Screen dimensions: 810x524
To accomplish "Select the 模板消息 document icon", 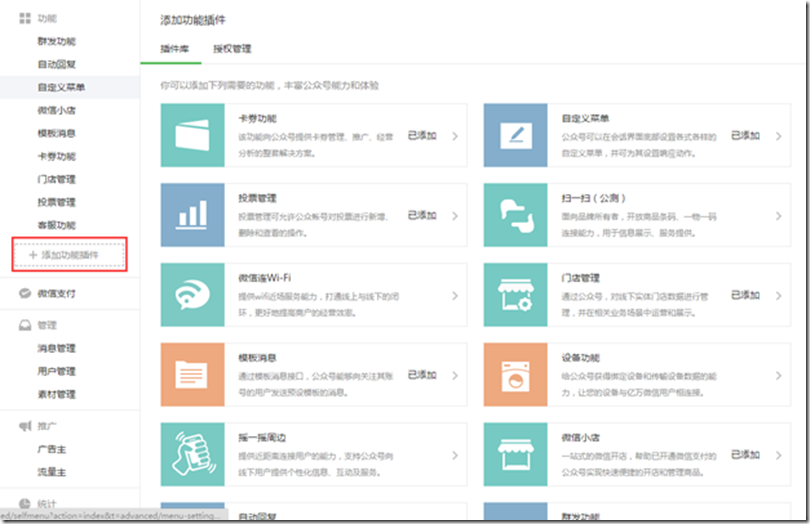I will 192,375.
